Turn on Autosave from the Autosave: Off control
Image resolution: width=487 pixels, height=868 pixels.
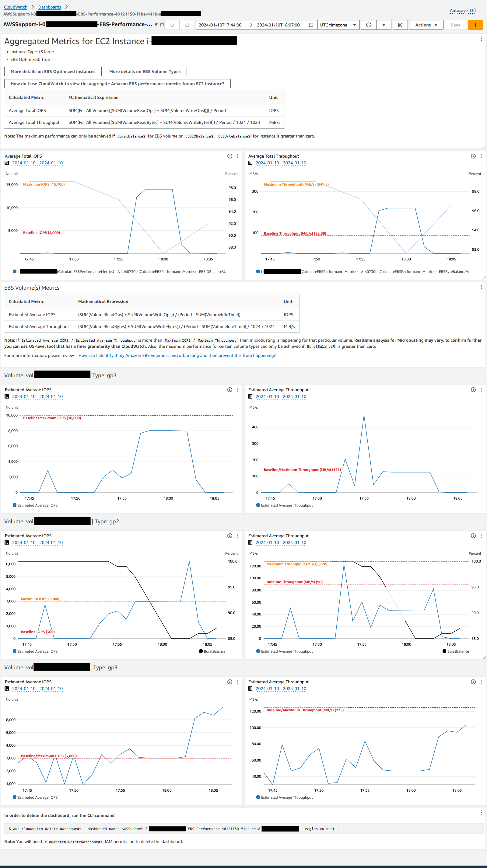coord(463,10)
